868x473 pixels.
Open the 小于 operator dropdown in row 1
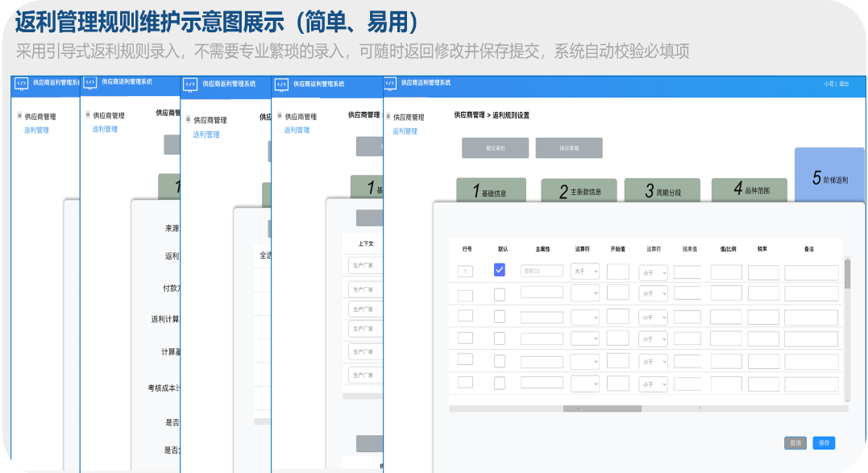654,272
